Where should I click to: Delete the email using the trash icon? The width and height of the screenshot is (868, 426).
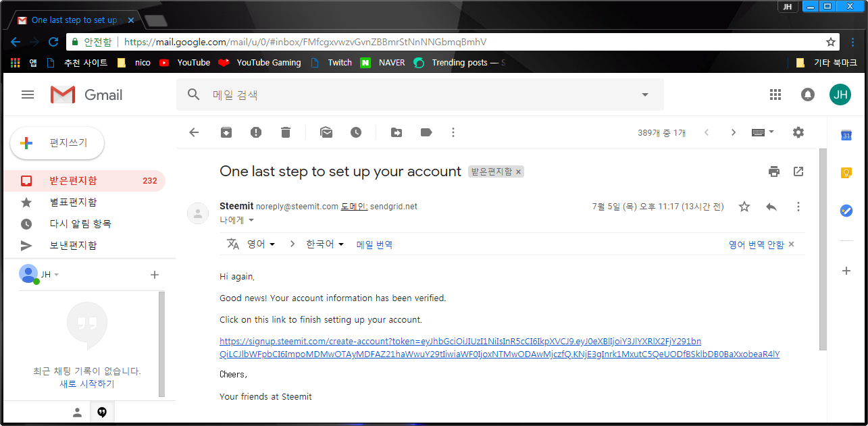(286, 132)
